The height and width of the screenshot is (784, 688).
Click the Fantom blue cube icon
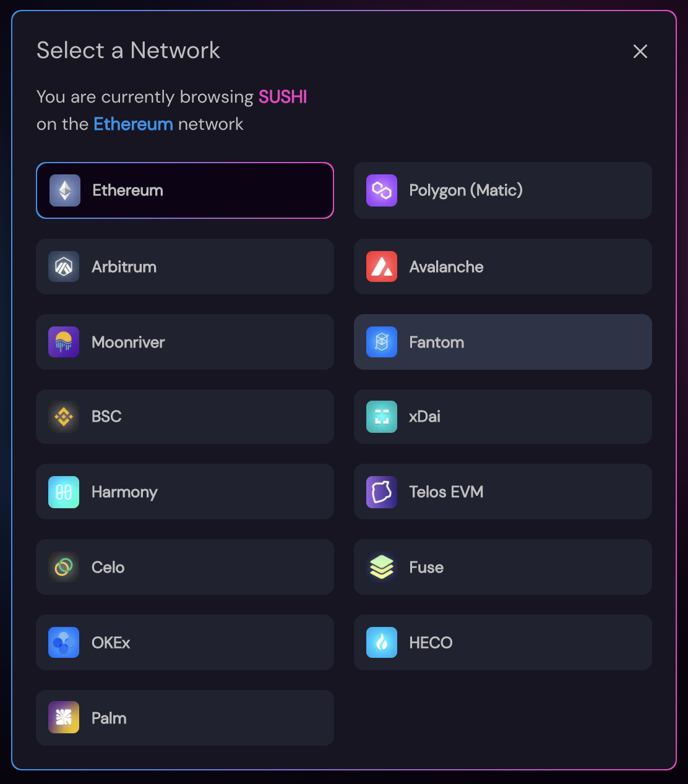[382, 342]
